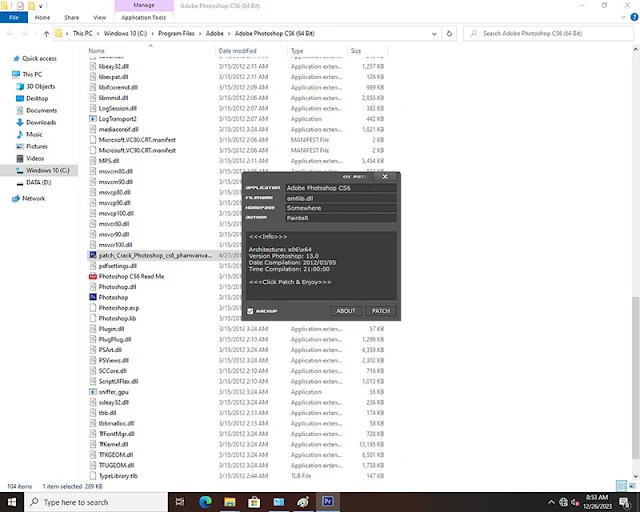This screenshot has height=512, width=640.
Task: Click breadcrumb chevron after This PC
Action: 98,33
